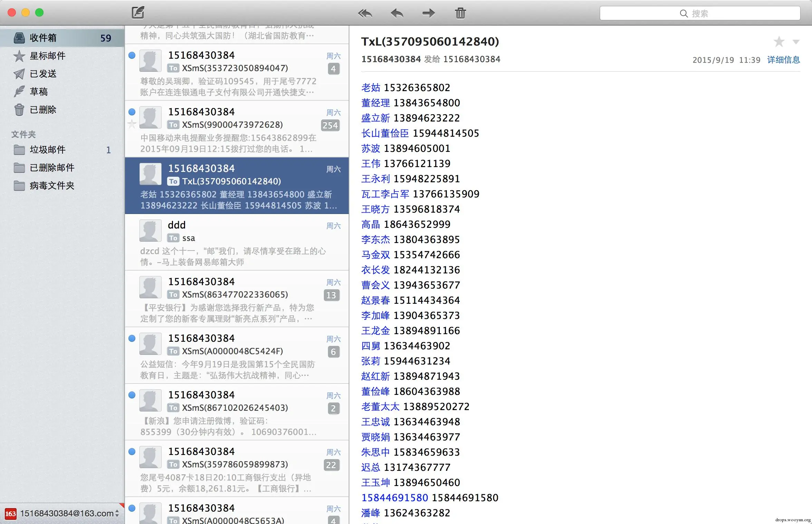
Task: Click the 董经理 contact link
Action: click(375, 103)
